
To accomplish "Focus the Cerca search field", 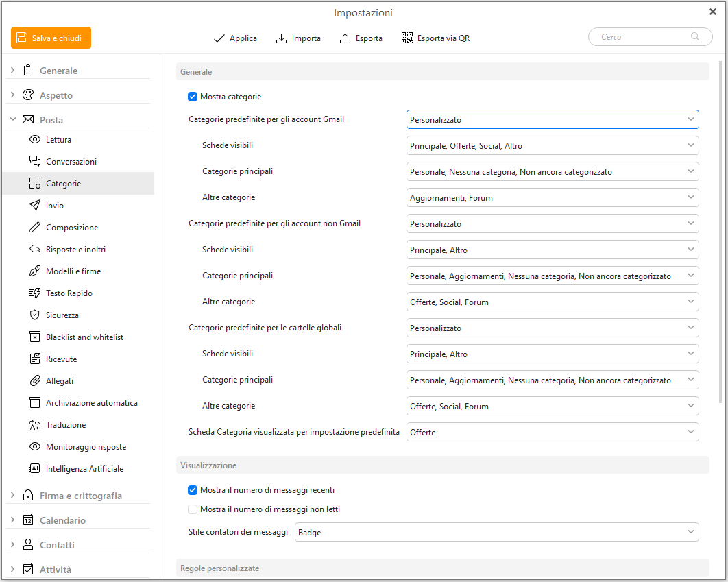I will pos(650,36).
